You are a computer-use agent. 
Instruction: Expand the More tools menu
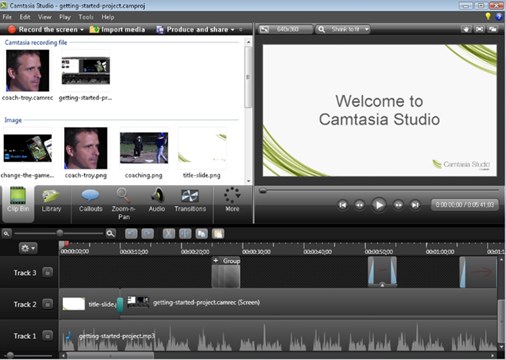coord(232,201)
